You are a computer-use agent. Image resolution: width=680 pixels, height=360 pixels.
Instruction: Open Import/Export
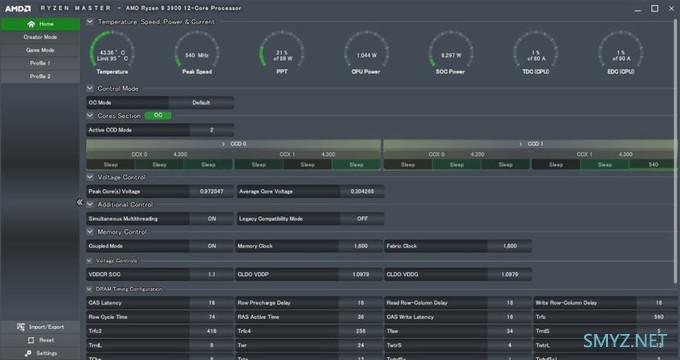(x=40, y=327)
